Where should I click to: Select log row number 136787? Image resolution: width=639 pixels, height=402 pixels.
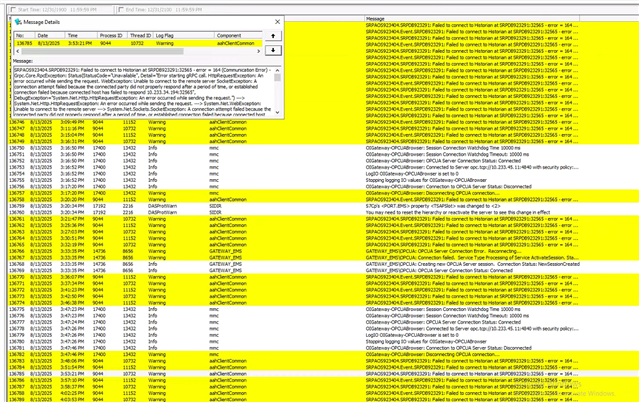click(x=323, y=387)
